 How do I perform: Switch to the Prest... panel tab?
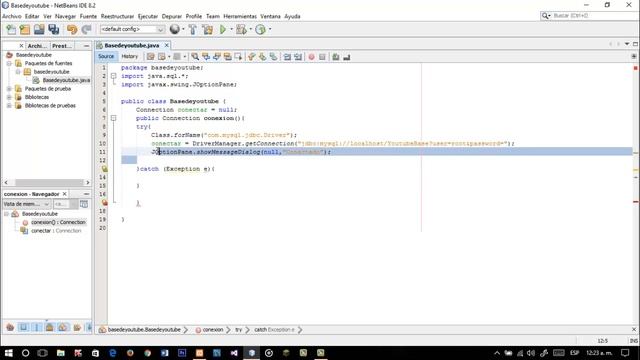tap(62, 46)
